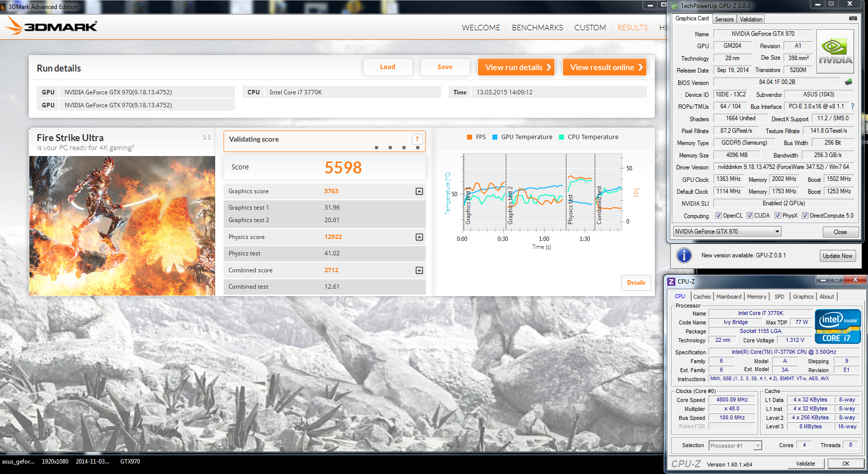Open View result online
The width and height of the screenshot is (868, 474).
click(x=605, y=67)
